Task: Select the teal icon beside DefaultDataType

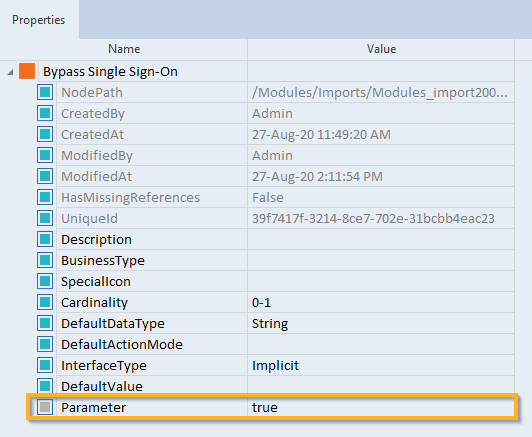Action: click(45, 323)
